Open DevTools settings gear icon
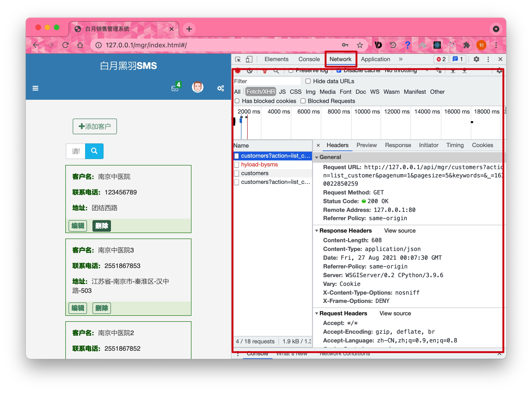Viewport: 532px width, 393px height. [476, 59]
